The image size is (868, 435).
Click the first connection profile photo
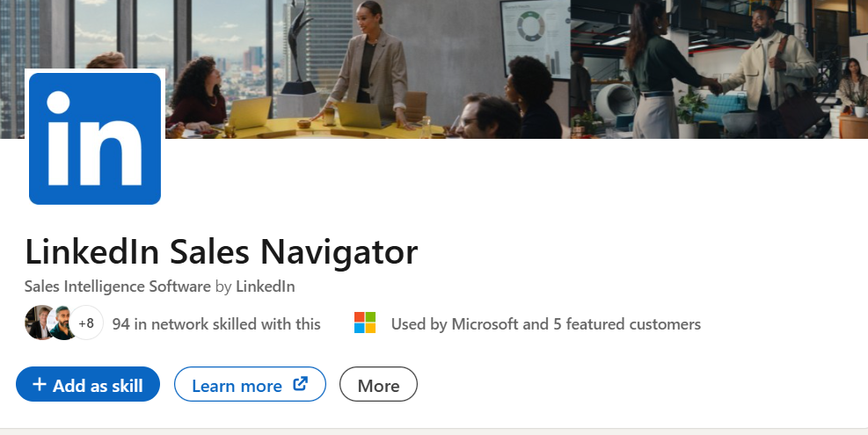[38, 323]
